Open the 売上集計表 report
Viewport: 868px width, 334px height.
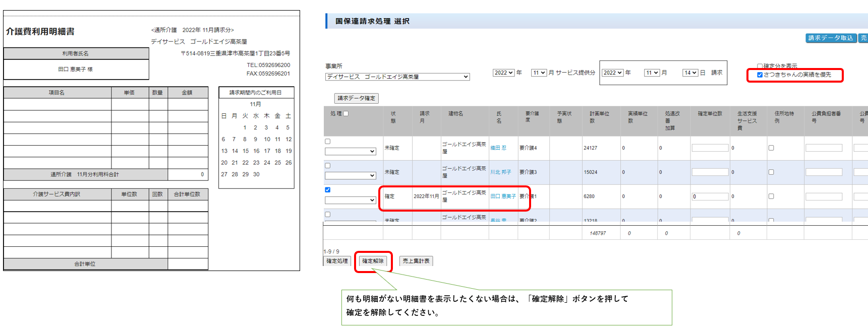pyautogui.click(x=416, y=261)
